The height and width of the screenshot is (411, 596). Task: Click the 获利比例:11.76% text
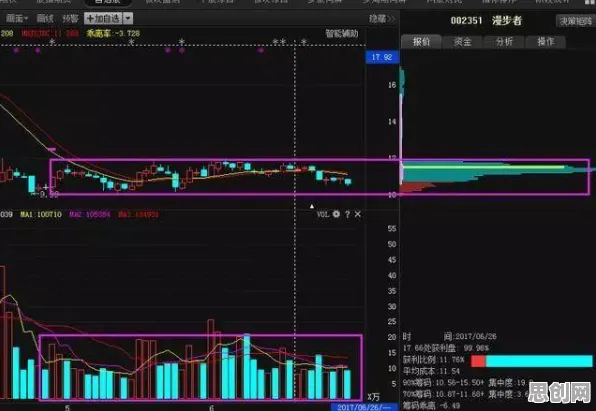pyautogui.click(x=434, y=360)
